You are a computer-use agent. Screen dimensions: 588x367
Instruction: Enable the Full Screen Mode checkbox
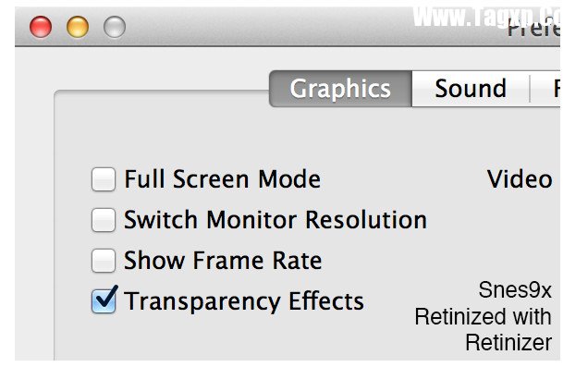tap(104, 179)
